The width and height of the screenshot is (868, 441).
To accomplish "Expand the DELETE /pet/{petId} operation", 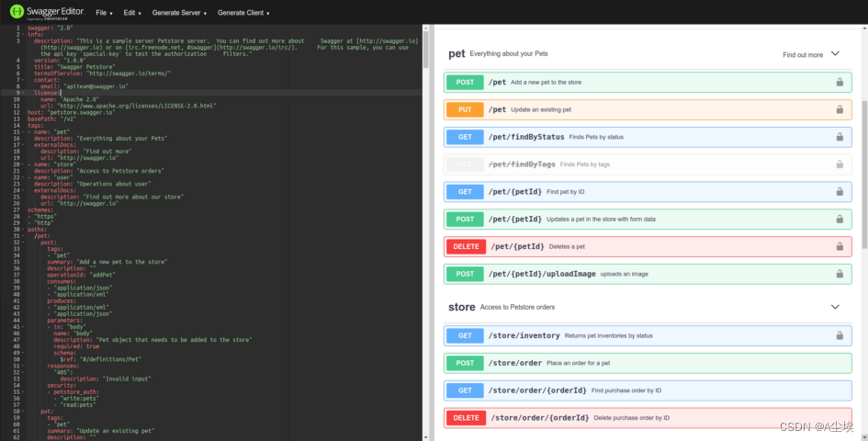I will 648,246.
